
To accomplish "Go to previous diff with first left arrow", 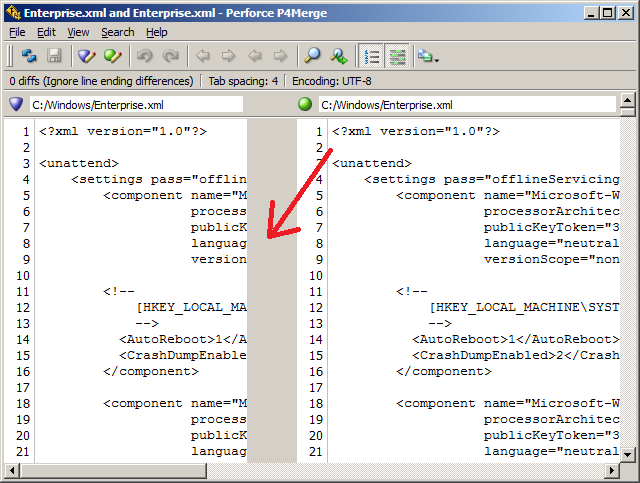I will tap(203, 56).
